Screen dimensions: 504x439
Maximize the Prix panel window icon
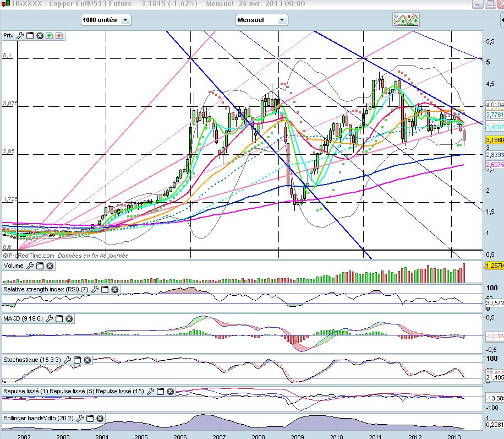tap(30, 35)
